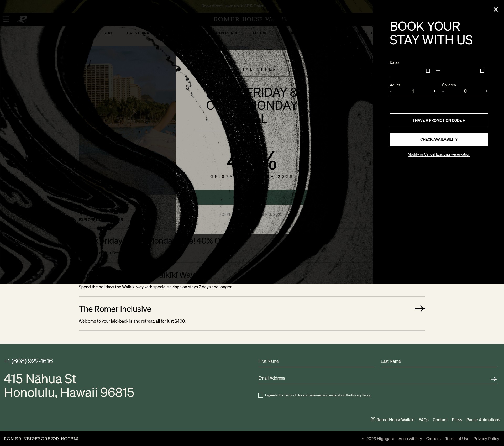Open the FAQs footer link
The height and width of the screenshot is (446, 504).
tap(423, 420)
